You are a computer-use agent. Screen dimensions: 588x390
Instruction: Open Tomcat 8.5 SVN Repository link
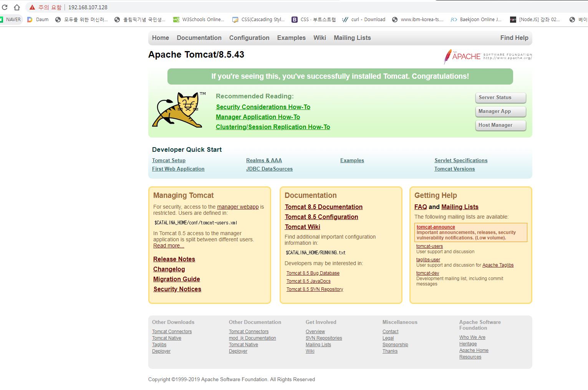coord(315,289)
